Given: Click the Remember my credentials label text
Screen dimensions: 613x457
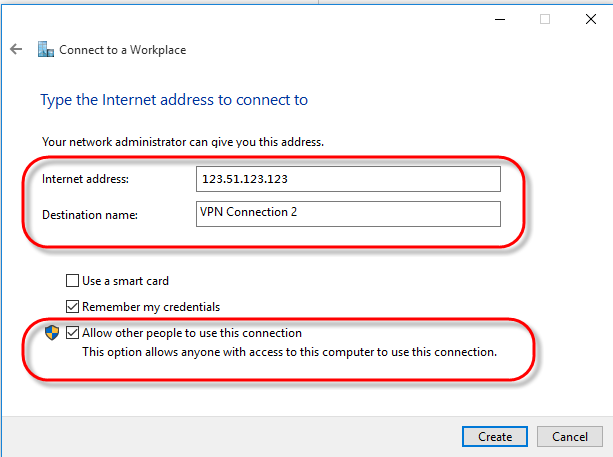Looking at the screenshot, I should coord(151,307).
